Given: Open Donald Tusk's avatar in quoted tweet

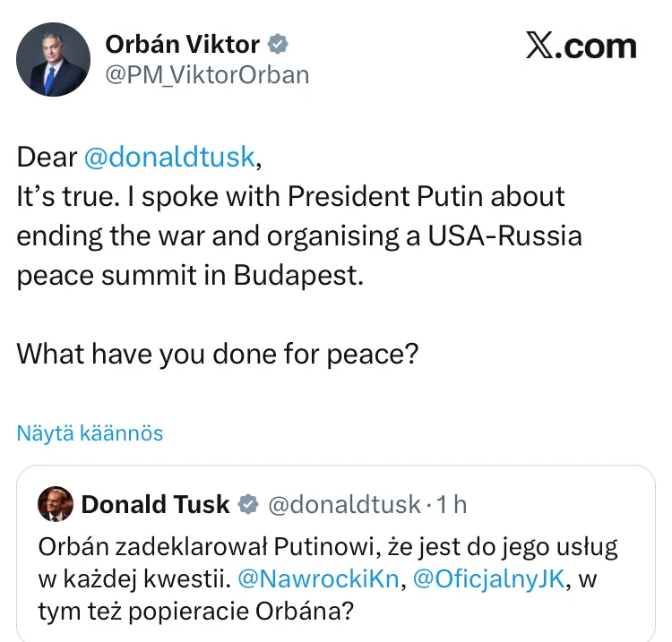Looking at the screenshot, I should tap(55, 505).
